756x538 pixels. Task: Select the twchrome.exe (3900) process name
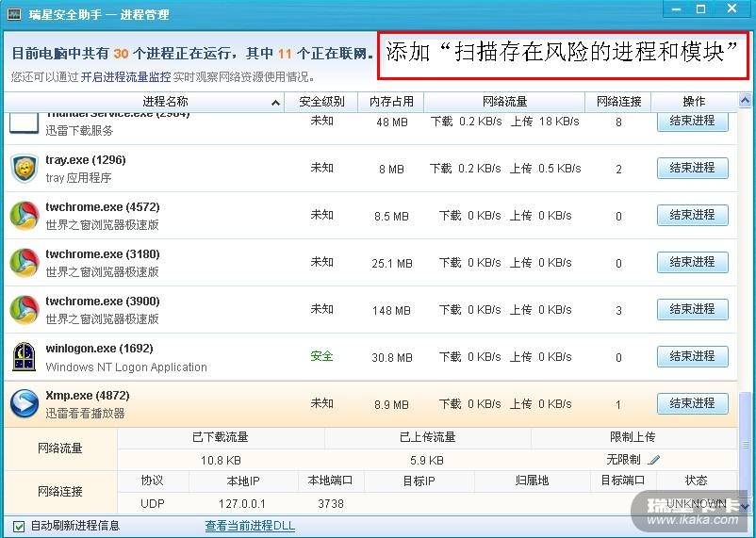click(x=102, y=302)
